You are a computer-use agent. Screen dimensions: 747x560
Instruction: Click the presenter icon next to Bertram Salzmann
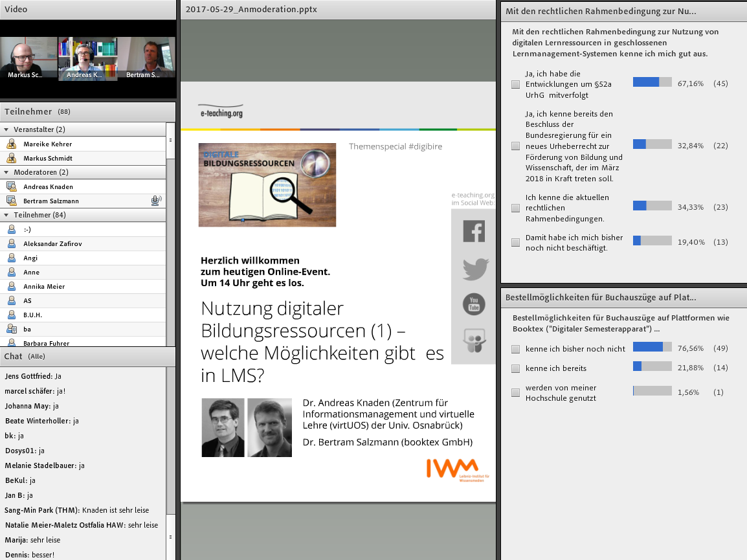(12, 201)
